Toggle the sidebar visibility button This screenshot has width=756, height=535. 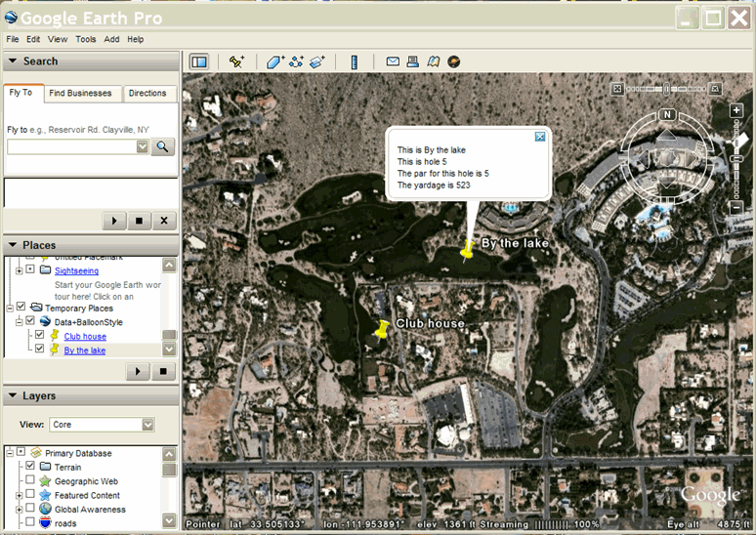[199, 62]
